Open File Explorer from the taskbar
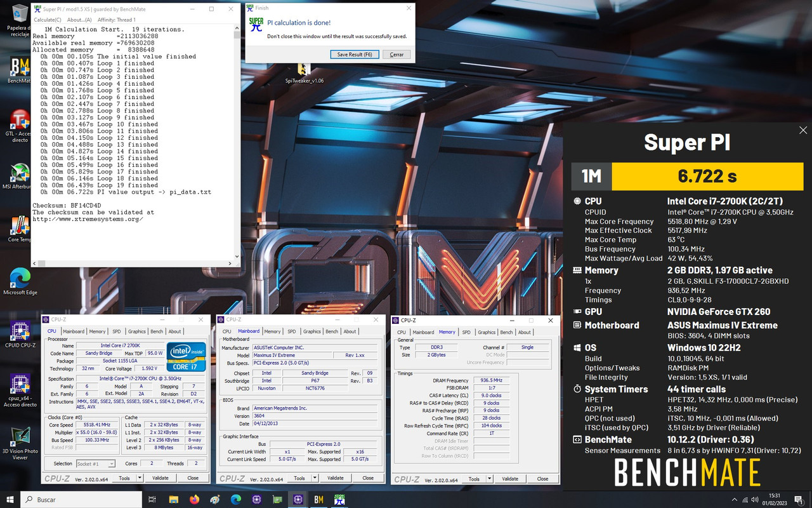Screen dimensions: 812x508 (x=173, y=500)
